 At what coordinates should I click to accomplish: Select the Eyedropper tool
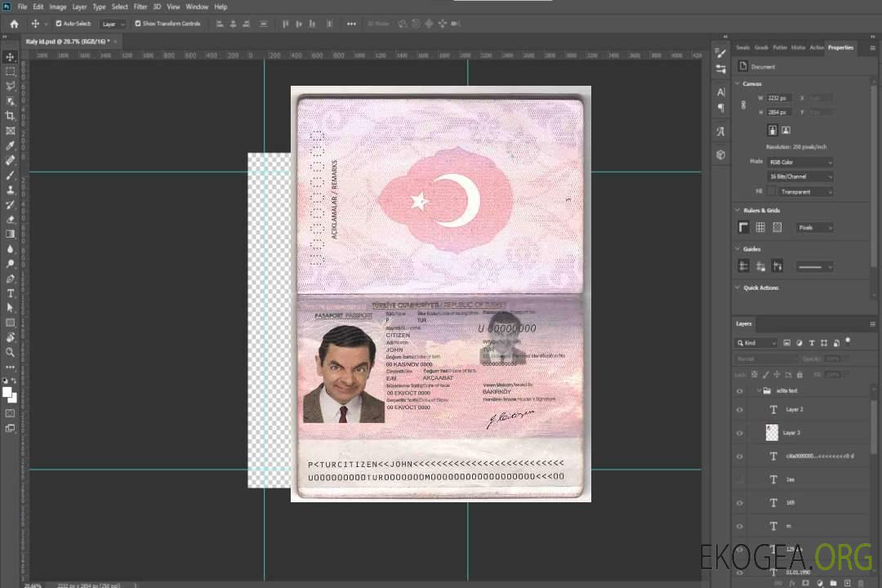[10, 145]
